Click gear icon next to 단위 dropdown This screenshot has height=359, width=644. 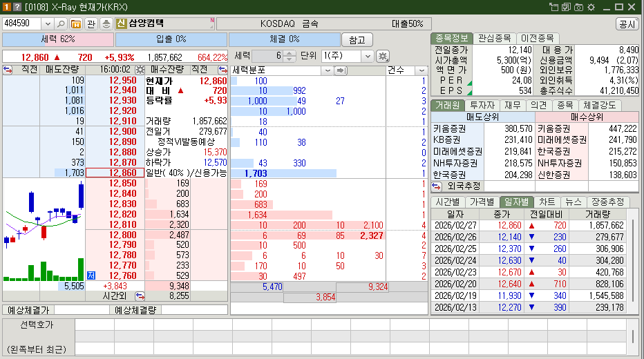tap(383, 56)
